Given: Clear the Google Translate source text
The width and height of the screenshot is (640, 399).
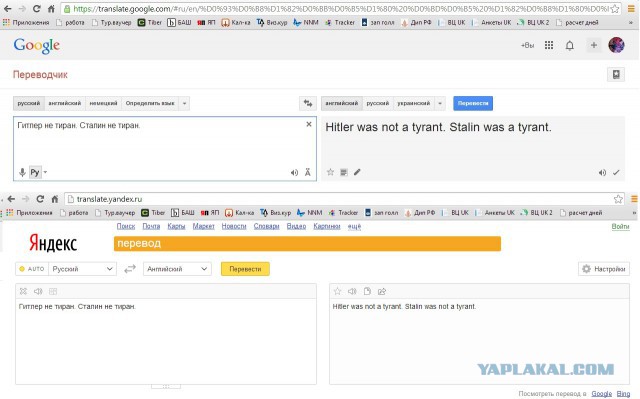Looking at the screenshot, I should [309, 124].
